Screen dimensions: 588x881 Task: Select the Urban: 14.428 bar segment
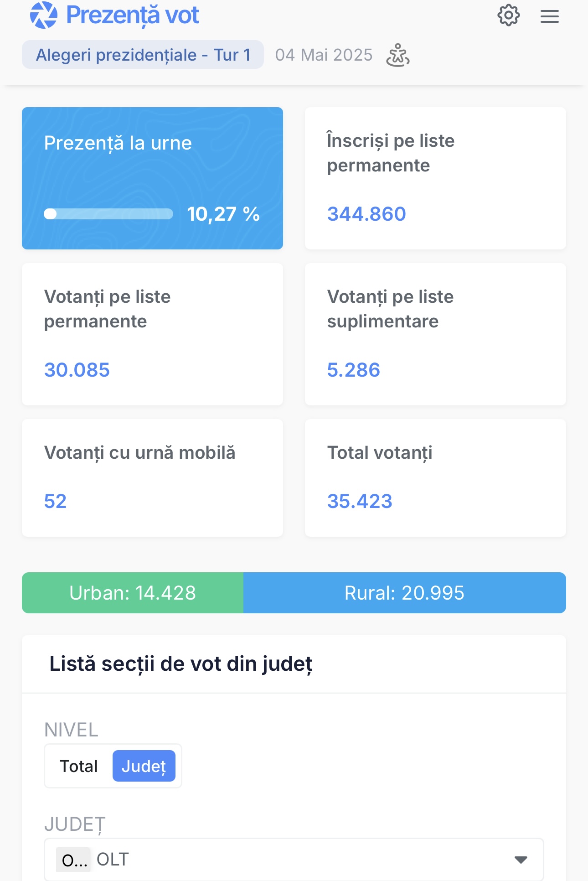pyautogui.click(x=133, y=593)
